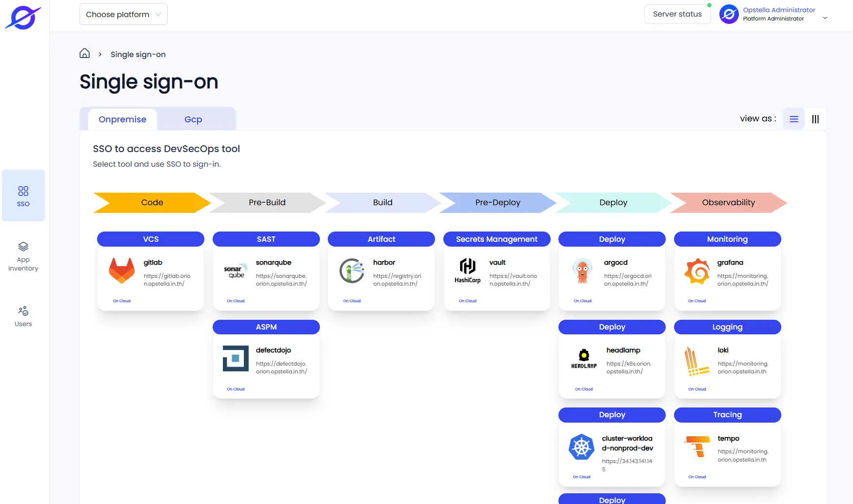Switch to list view layout
This screenshot has height=504, width=853.
coord(793,119)
